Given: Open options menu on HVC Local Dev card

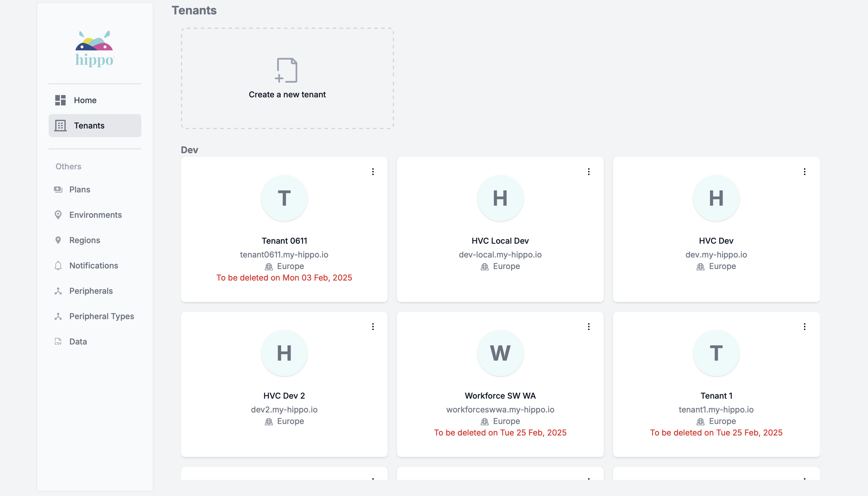Looking at the screenshot, I should coord(589,172).
